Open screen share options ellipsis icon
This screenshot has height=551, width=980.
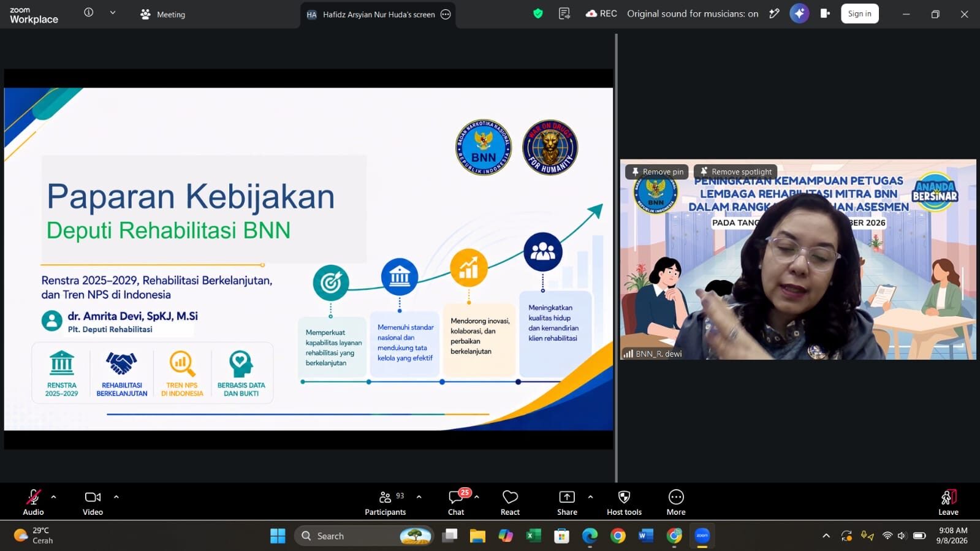click(446, 14)
